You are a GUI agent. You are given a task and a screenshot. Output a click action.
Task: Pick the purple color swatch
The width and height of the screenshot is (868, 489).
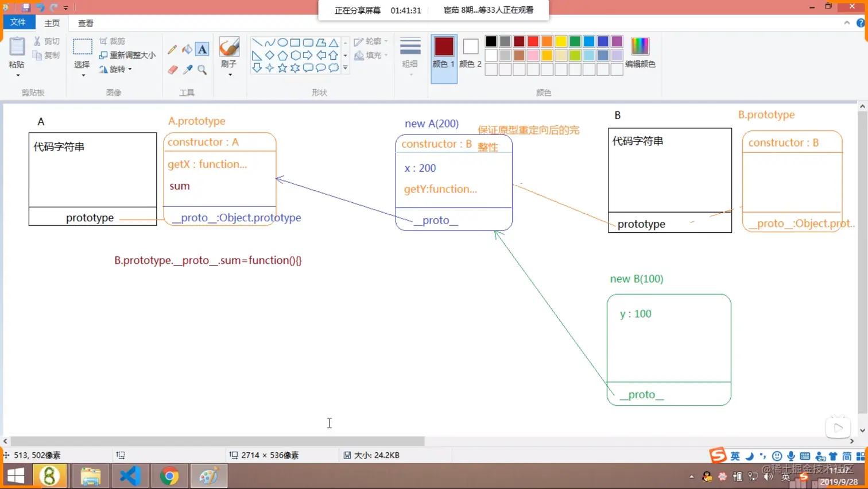tap(617, 41)
